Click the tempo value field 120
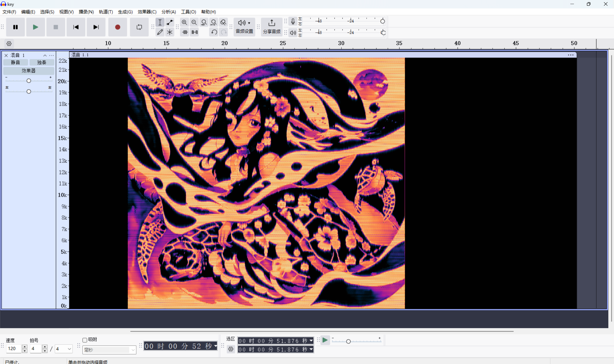The image size is (614, 364). click(14, 349)
